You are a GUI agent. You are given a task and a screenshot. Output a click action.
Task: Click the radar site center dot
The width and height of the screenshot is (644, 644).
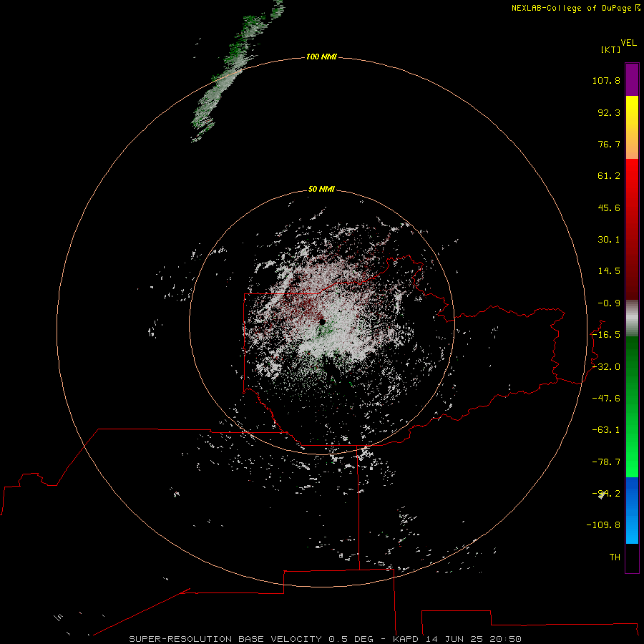(x=323, y=321)
